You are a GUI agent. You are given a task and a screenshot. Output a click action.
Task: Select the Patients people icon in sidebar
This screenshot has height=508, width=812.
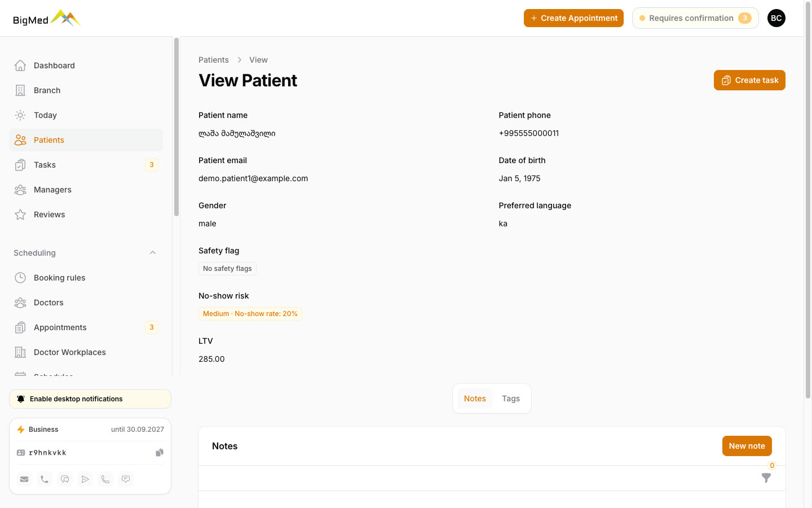click(x=20, y=140)
